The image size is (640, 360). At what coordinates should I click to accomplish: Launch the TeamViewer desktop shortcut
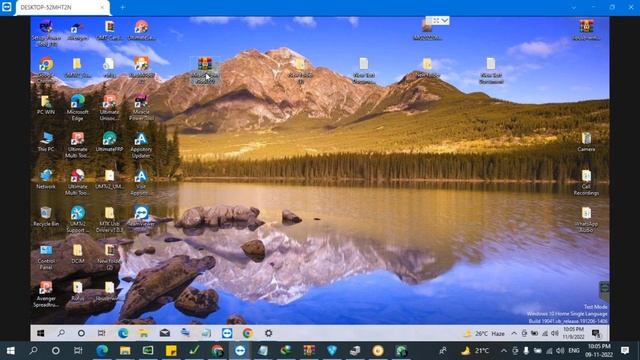point(141,216)
